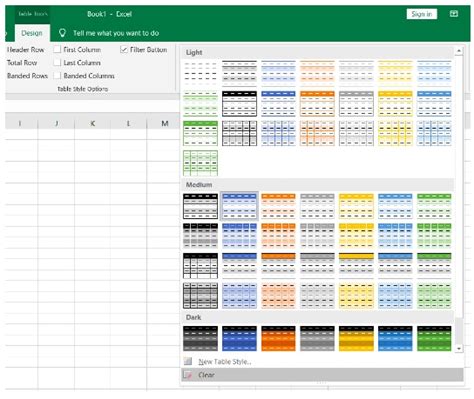Click the gallery scrollbar down arrow

(x=459, y=349)
